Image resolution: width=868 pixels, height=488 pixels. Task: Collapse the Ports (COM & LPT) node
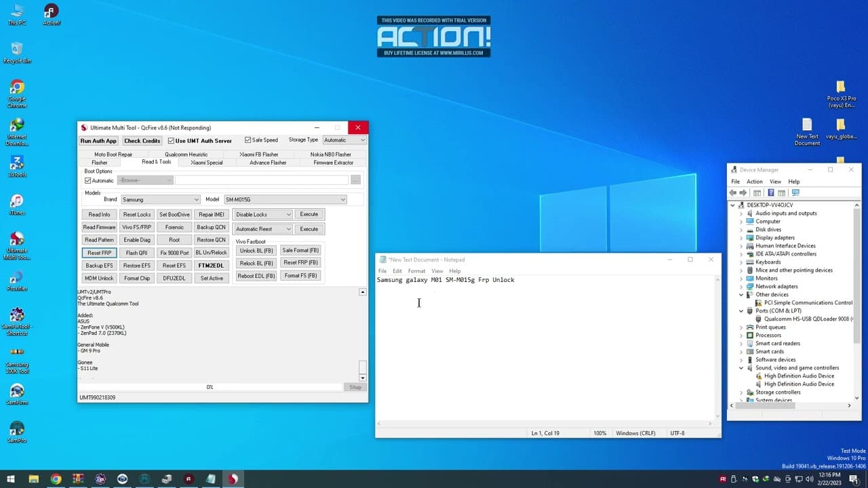pos(741,311)
